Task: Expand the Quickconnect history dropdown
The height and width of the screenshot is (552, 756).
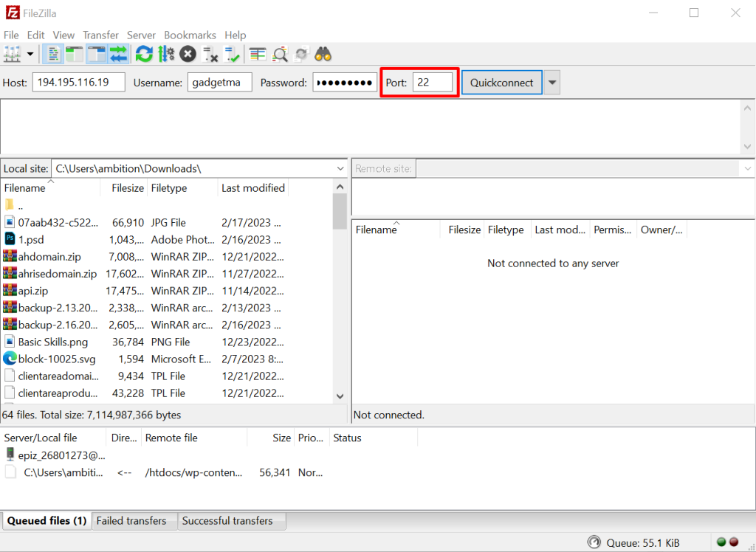Action: coord(552,83)
